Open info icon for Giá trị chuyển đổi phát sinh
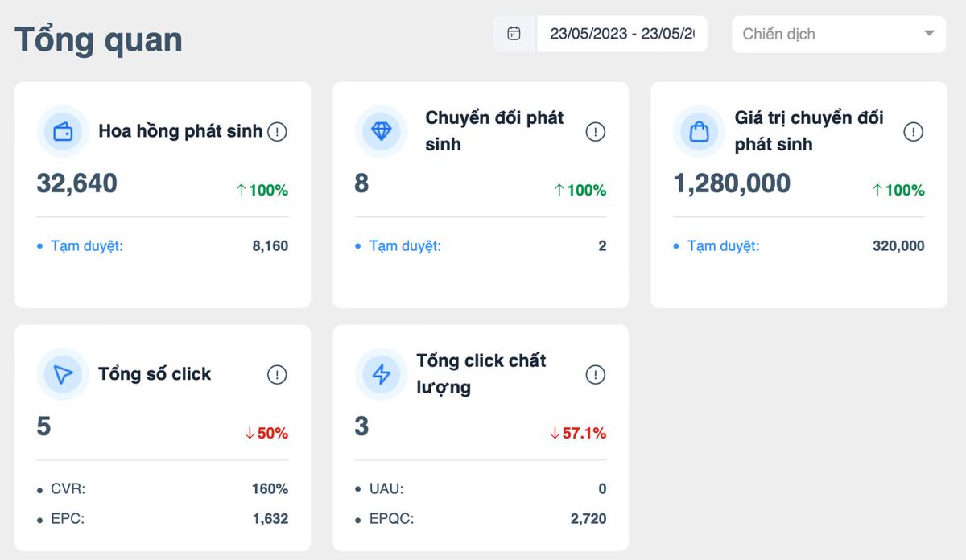 [913, 131]
